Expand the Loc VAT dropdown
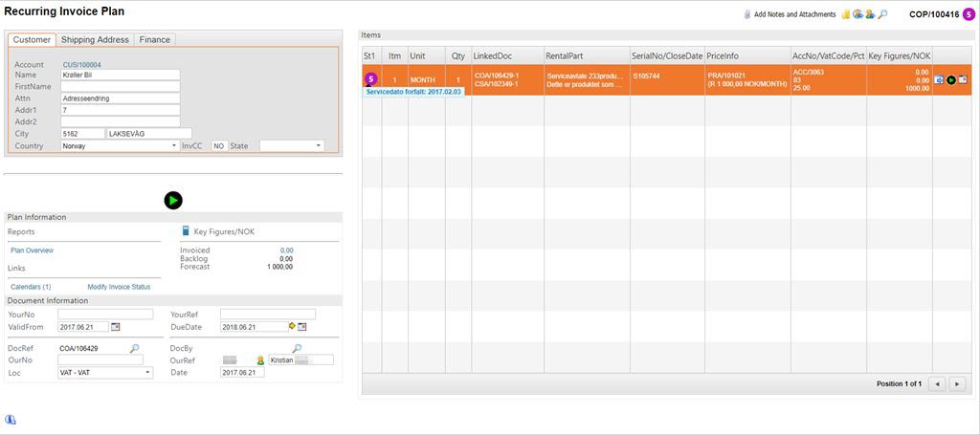Image resolution: width=980 pixels, height=435 pixels. coord(147,373)
